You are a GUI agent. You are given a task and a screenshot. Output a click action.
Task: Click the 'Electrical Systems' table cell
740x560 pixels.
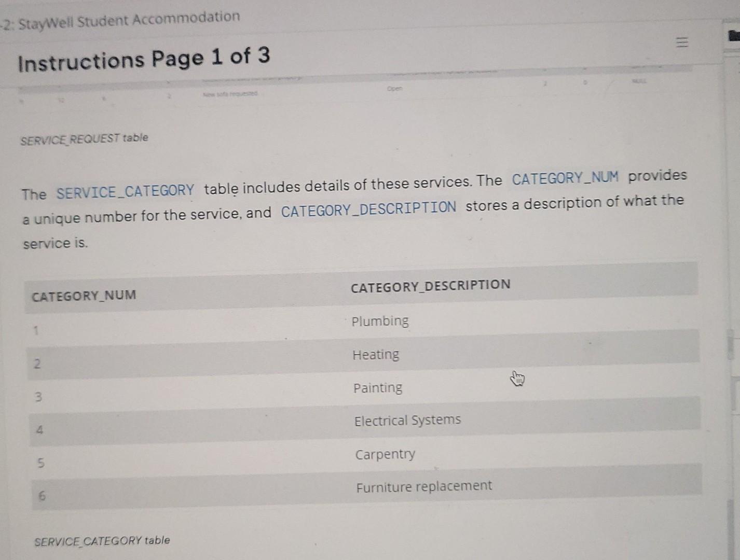coord(407,420)
